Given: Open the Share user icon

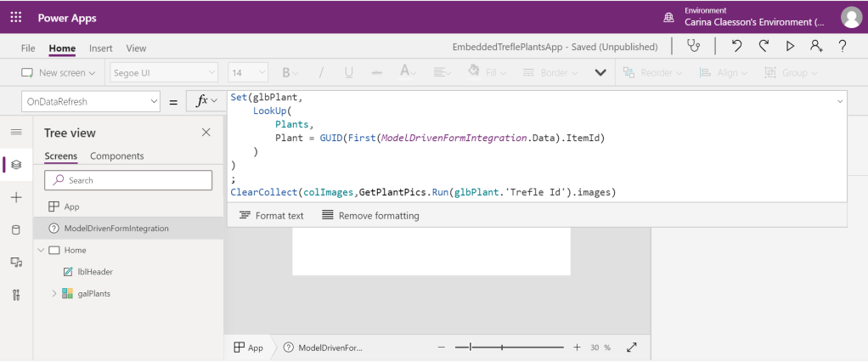Looking at the screenshot, I should [x=817, y=47].
